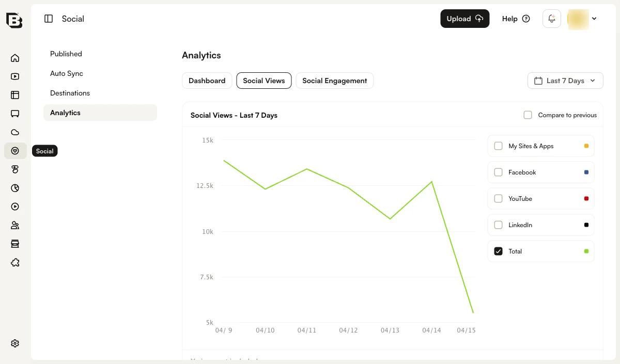Open the Home icon in sidebar
The width and height of the screenshot is (620, 364).
(x=15, y=58)
